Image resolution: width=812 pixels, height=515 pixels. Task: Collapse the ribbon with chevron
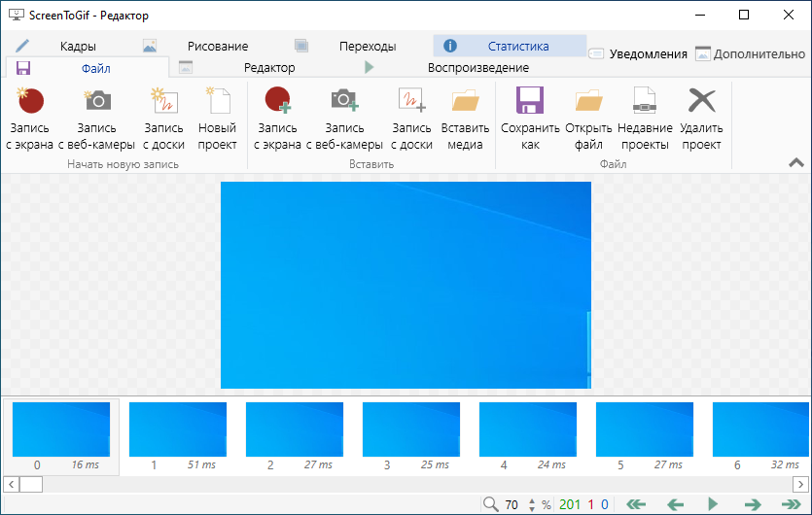(795, 163)
